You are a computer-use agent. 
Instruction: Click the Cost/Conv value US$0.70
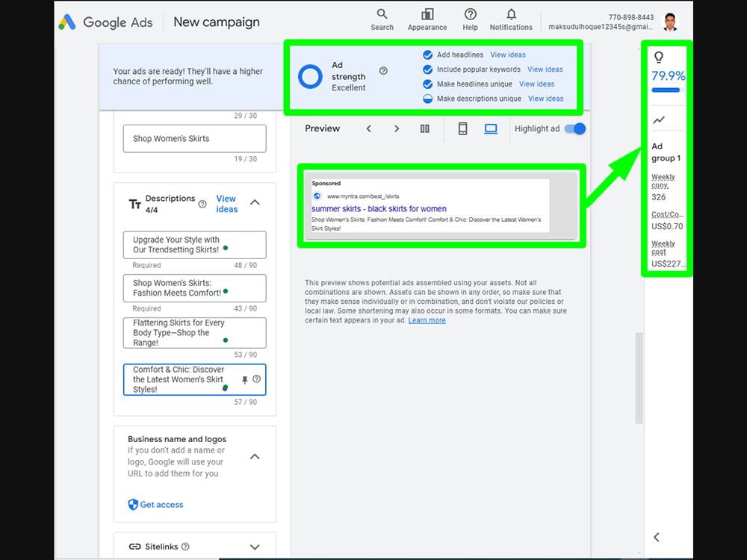coord(667,226)
